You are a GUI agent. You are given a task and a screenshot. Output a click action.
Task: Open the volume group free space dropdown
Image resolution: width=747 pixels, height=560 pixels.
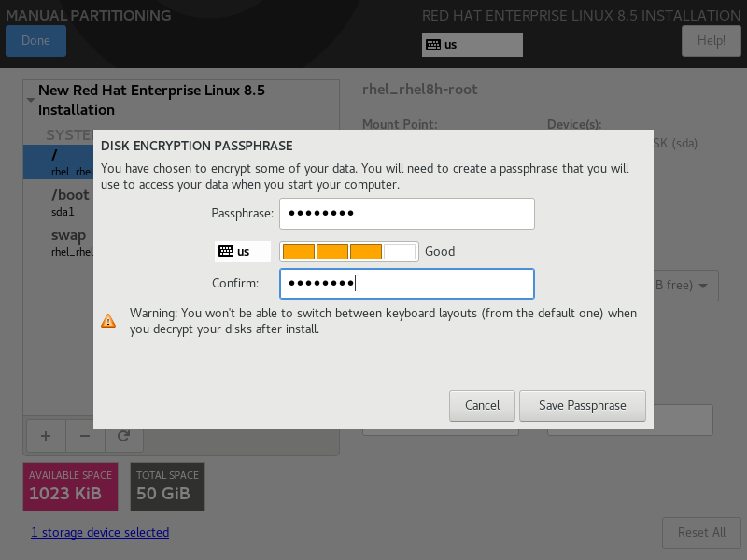pos(686,286)
